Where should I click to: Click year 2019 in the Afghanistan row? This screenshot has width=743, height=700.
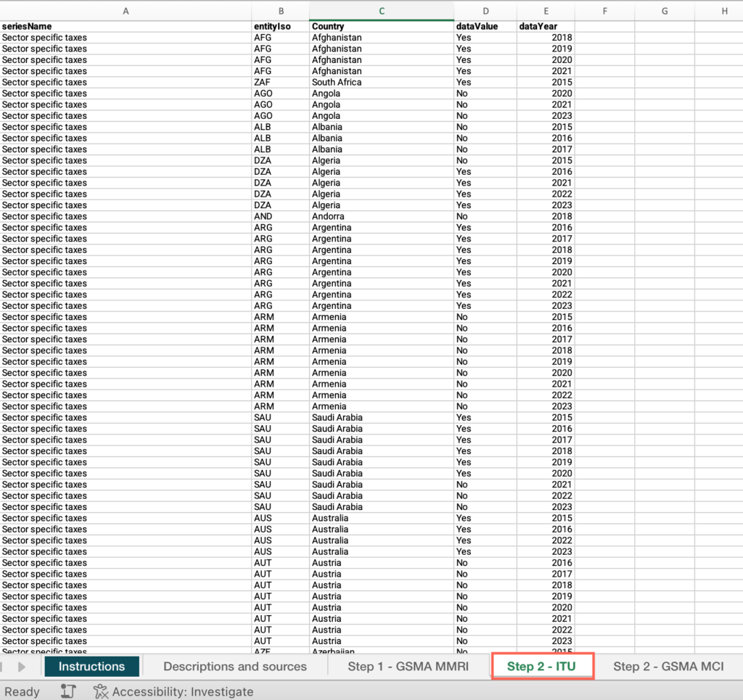[546, 49]
